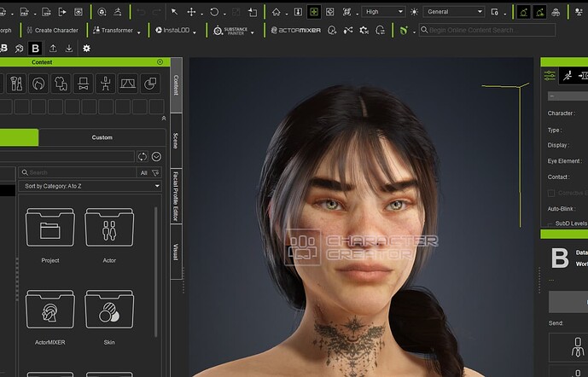Activate the Move tool
Image resolution: width=588 pixels, height=377 pixels.
point(192,12)
